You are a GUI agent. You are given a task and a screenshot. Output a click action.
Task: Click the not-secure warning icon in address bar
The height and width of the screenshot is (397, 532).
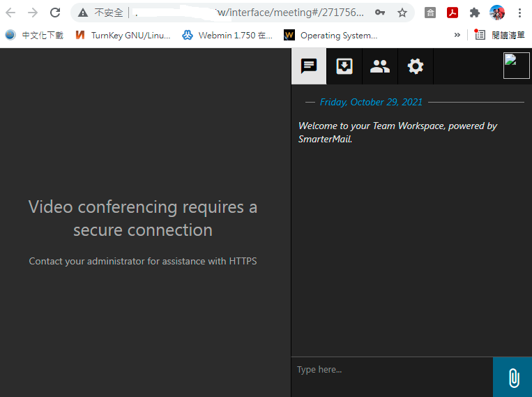pyautogui.click(x=83, y=13)
